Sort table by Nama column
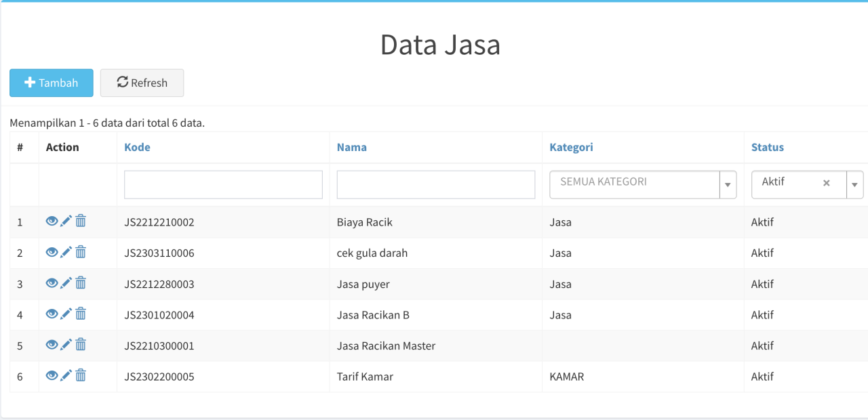The width and height of the screenshot is (868, 420). [x=351, y=147]
